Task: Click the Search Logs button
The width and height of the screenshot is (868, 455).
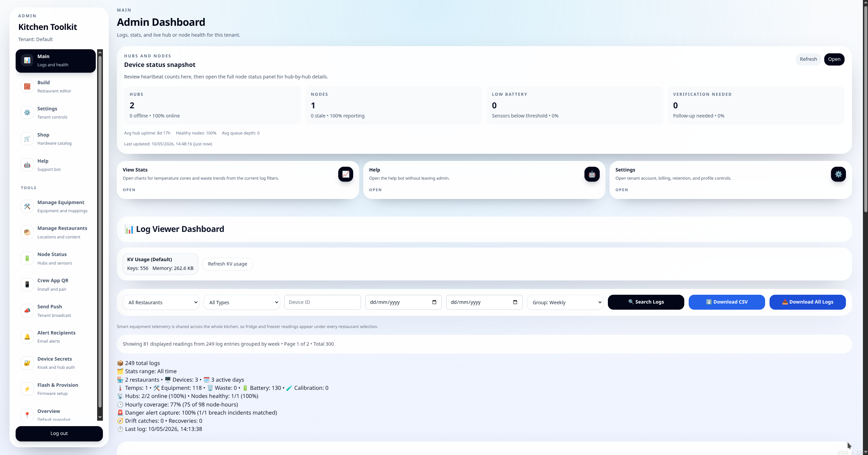Action: (x=646, y=302)
